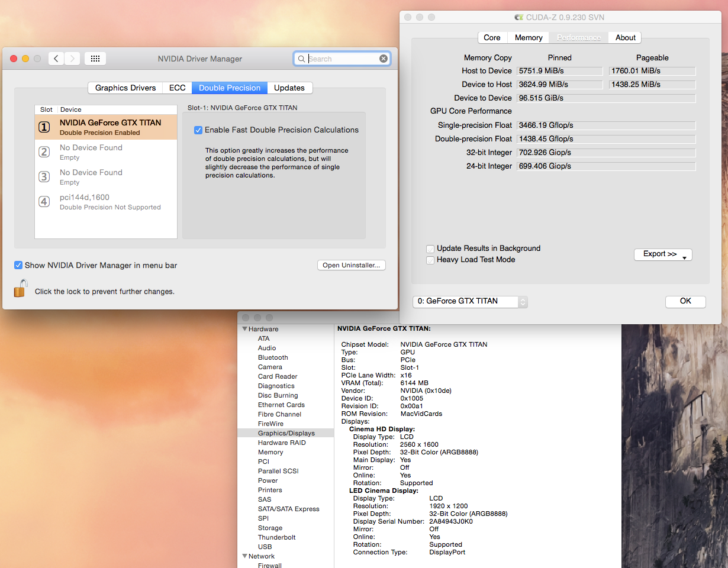Select FireWire in the Hardware list

270,424
